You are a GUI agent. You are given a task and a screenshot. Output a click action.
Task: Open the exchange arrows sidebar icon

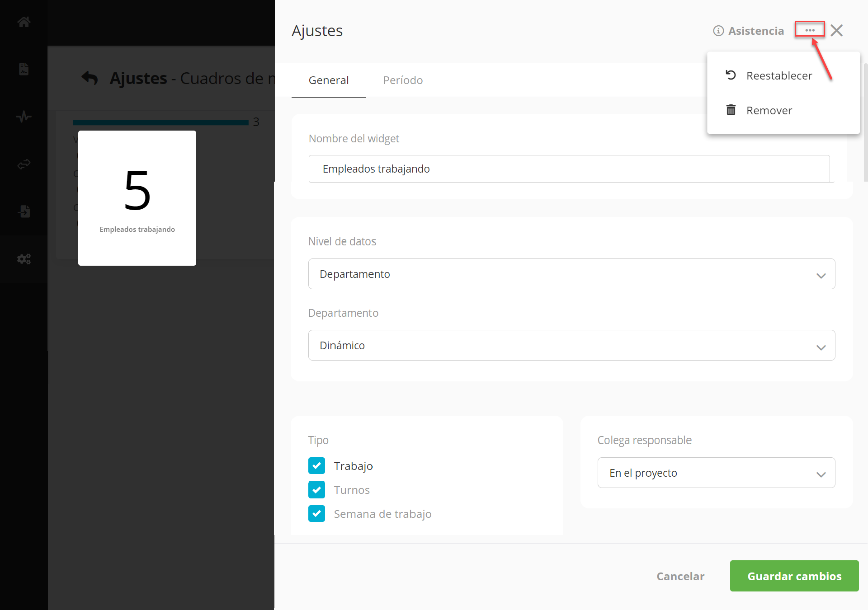24,164
